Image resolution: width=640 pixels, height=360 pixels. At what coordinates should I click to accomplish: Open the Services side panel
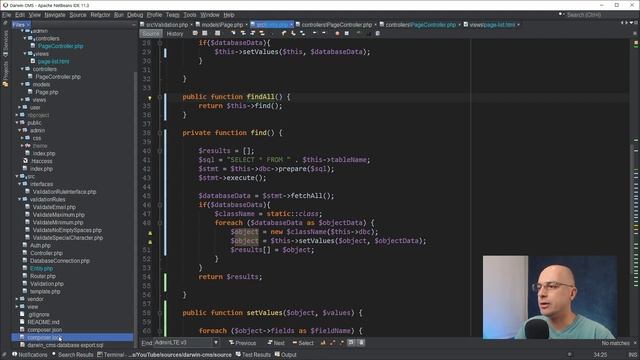pyautogui.click(x=5, y=43)
